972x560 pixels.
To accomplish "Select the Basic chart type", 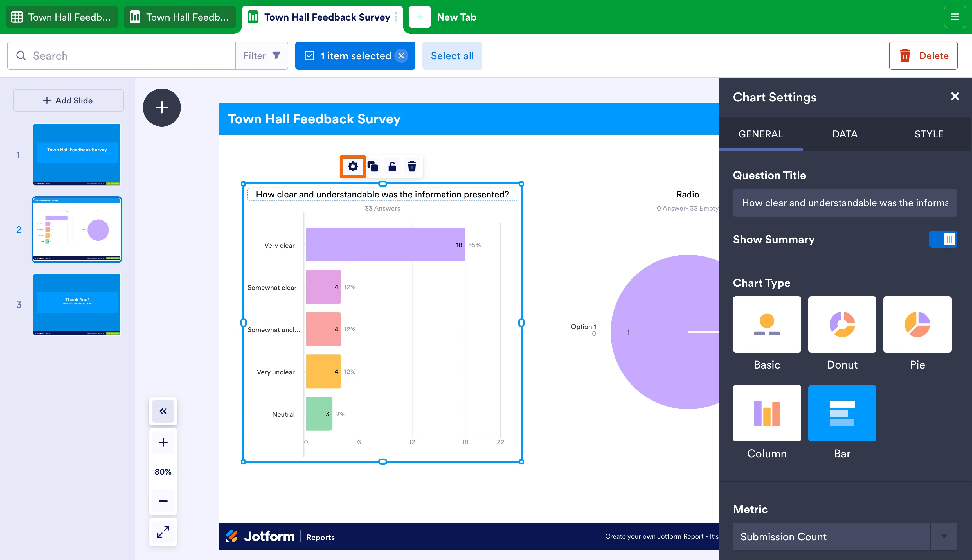I will 766,324.
